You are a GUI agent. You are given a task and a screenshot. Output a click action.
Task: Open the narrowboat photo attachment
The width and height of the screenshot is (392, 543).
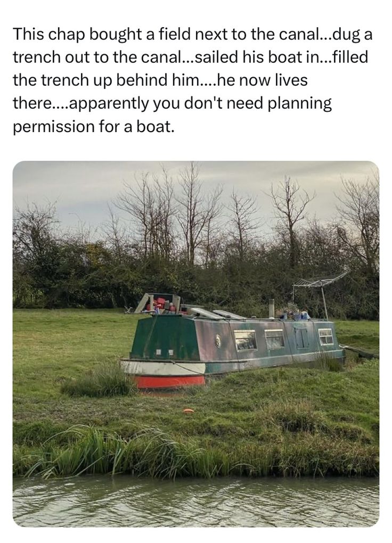(x=196, y=343)
